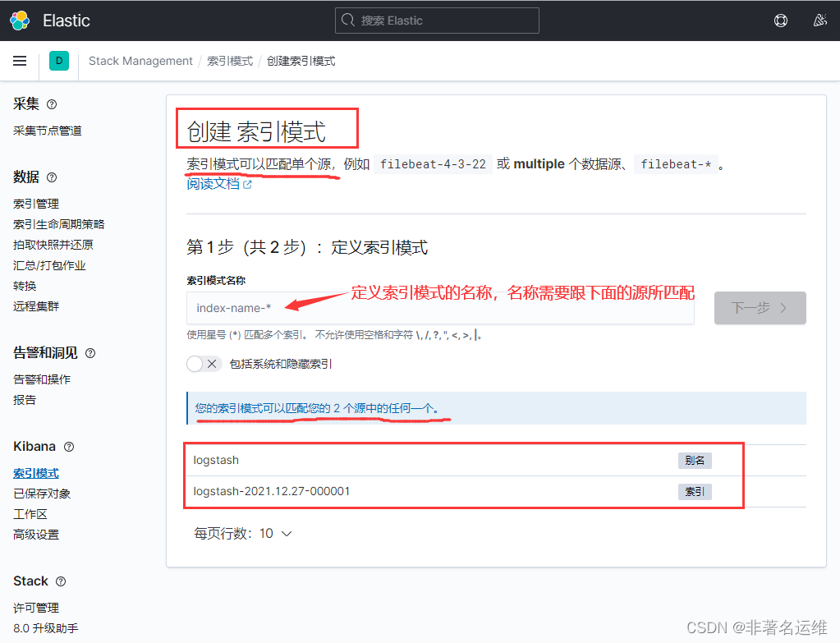Click the green D space avatar
Viewport: 840px width, 643px height.
(x=59, y=61)
